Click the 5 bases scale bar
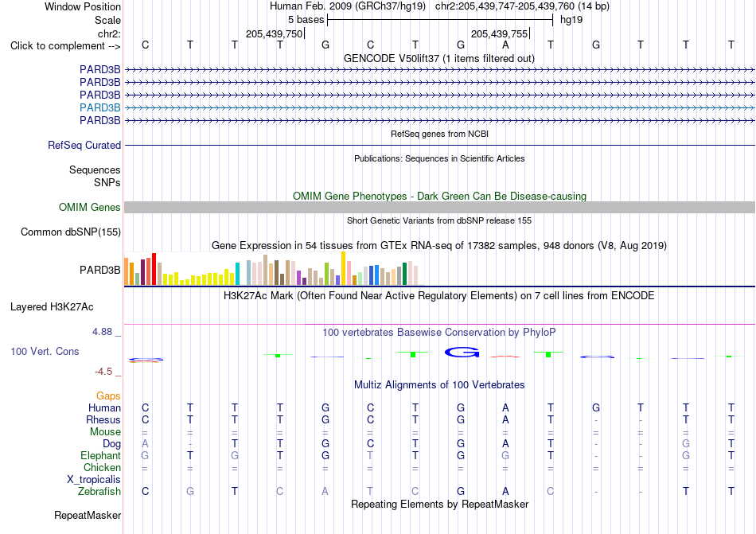This screenshot has height=534, width=756. [440, 20]
